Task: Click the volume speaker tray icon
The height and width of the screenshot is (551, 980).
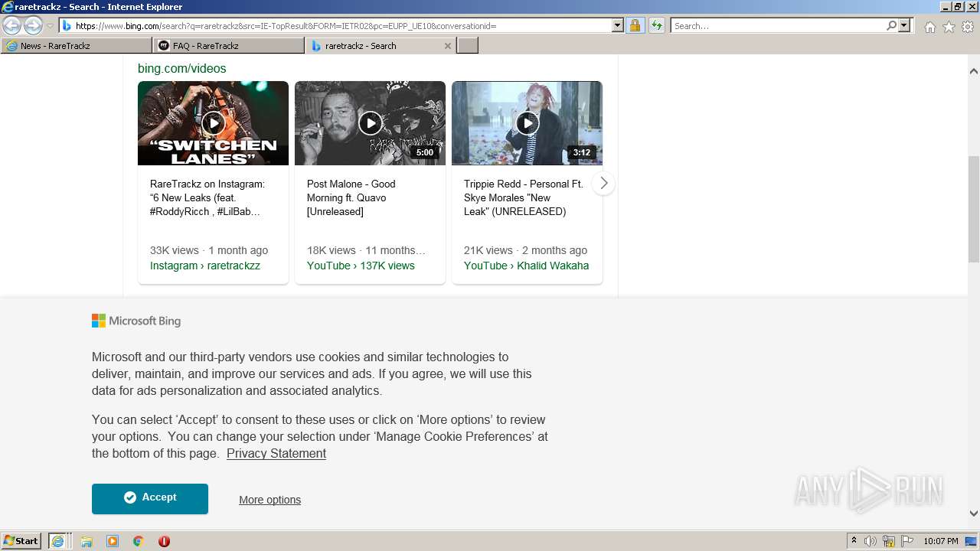Action: click(871, 541)
